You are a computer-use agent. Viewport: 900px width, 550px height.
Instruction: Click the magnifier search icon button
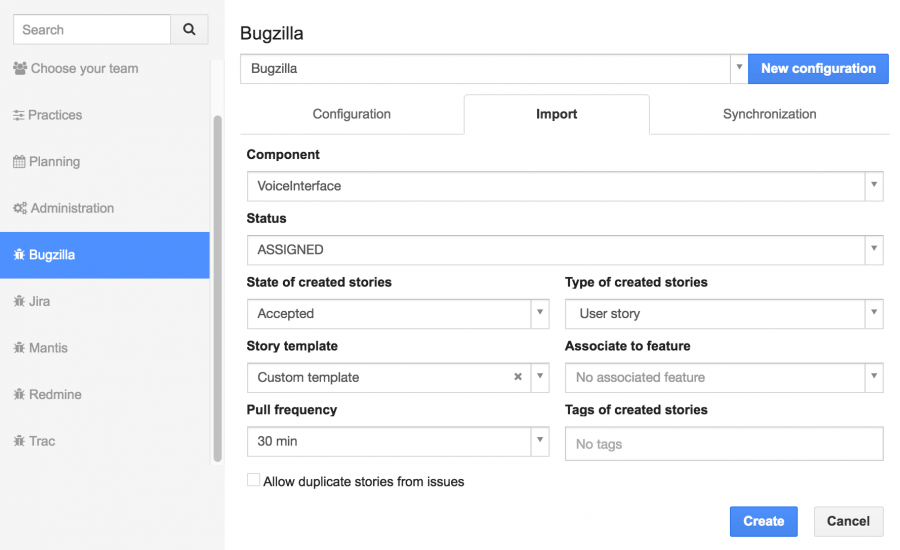pos(189,29)
